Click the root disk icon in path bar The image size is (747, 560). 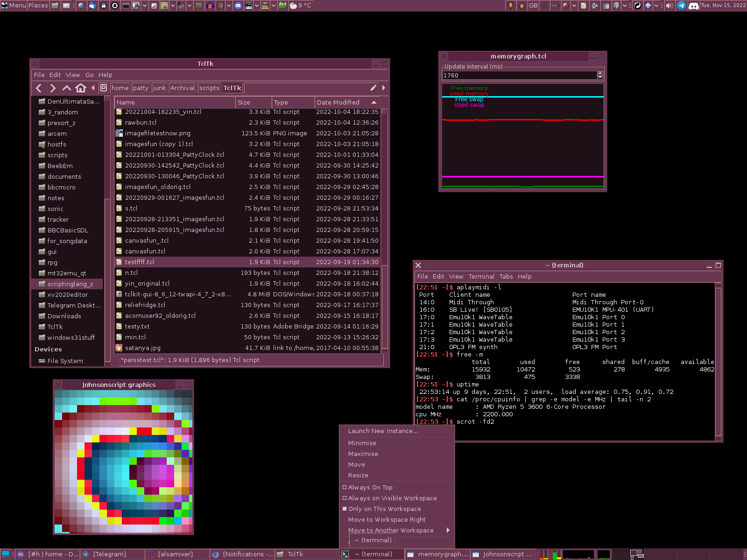pyautogui.click(x=104, y=88)
